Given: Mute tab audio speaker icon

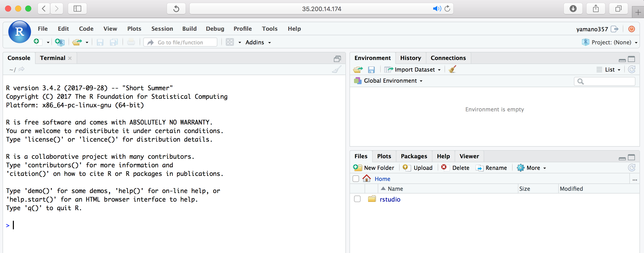Looking at the screenshot, I should (x=437, y=9).
